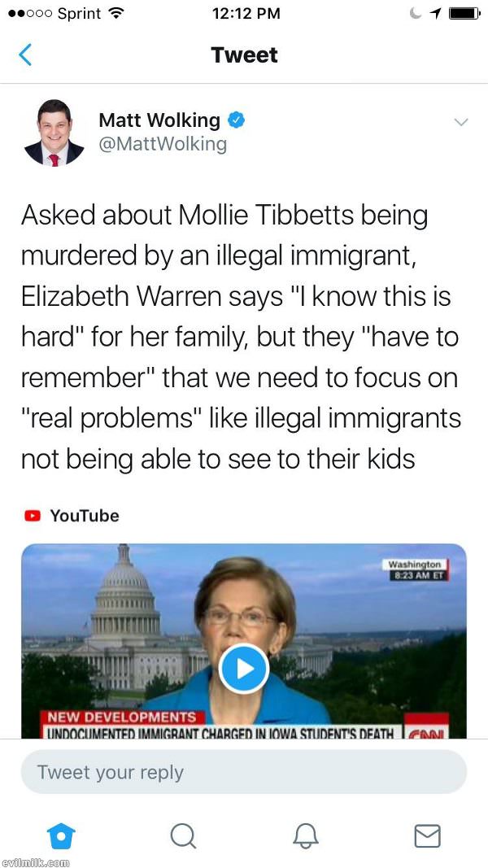
Task: Tap the Sprint carrier signal indicator
Action: pyautogui.click(x=54, y=15)
